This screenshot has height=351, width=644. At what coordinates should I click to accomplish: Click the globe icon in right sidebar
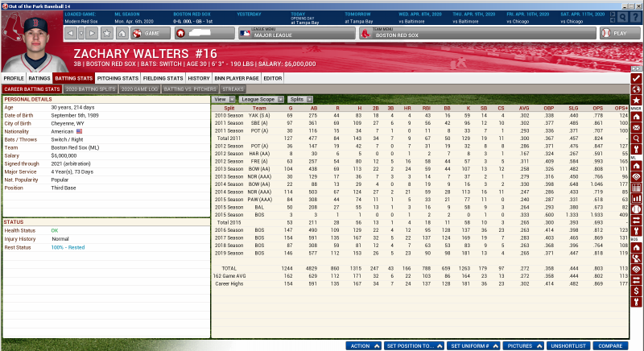(636, 91)
